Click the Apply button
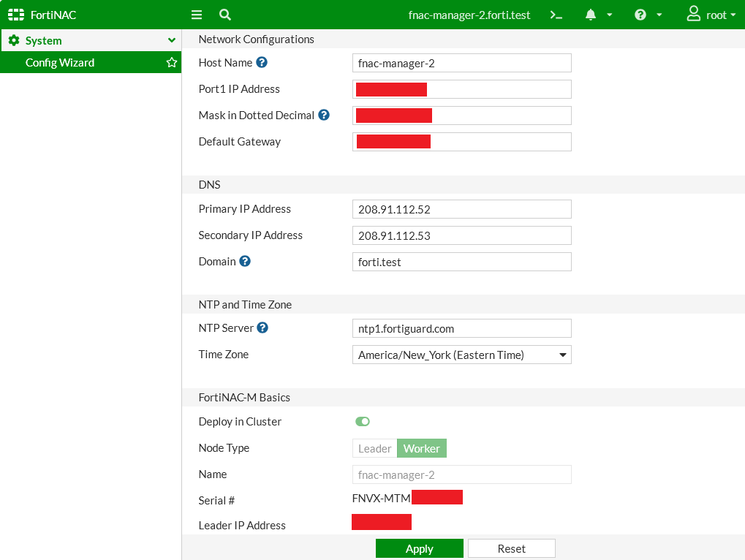745x560 pixels. pyautogui.click(x=420, y=548)
